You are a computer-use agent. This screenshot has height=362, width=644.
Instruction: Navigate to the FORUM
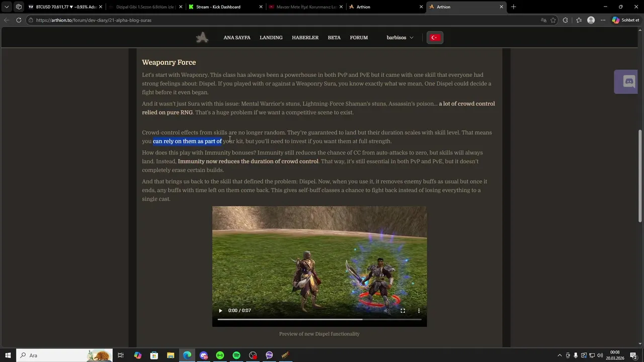[x=359, y=38]
